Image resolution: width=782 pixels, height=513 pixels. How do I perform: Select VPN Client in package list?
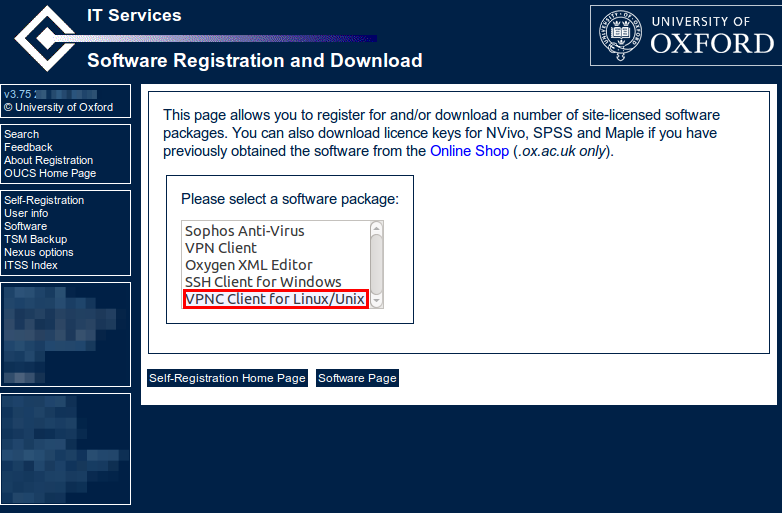pyautogui.click(x=276, y=248)
